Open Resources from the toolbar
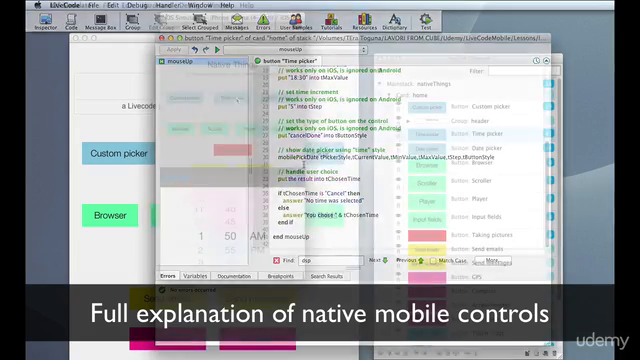This screenshot has height=360, width=640. [x=364, y=22]
